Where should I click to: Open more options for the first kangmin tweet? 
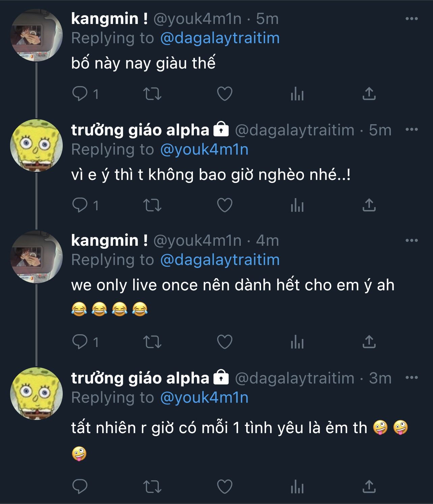[411, 19]
